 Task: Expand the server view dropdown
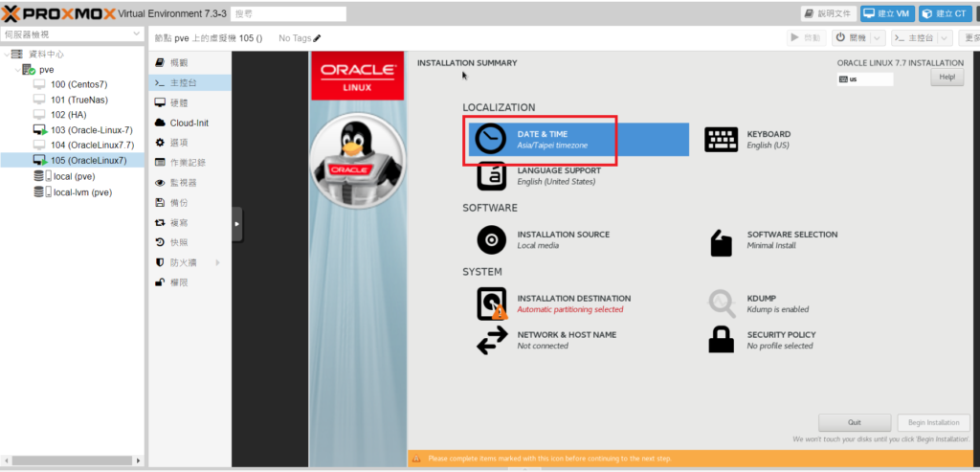(136, 34)
